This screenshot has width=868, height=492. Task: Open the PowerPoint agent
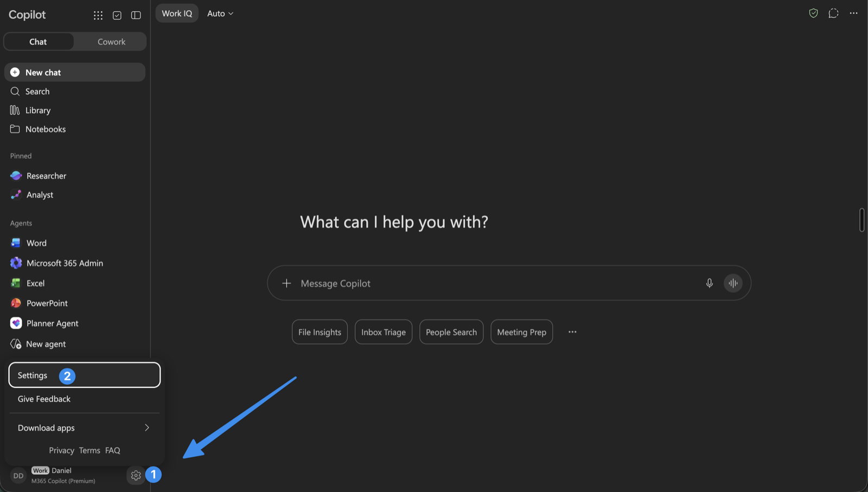tap(75, 303)
